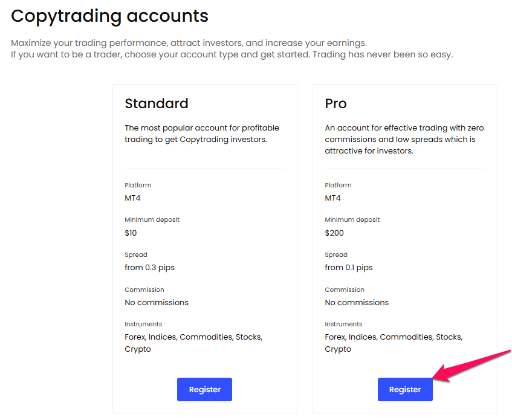This screenshot has height=420, width=512.
Task: Click the Register button for Standard account
Action: (204, 389)
